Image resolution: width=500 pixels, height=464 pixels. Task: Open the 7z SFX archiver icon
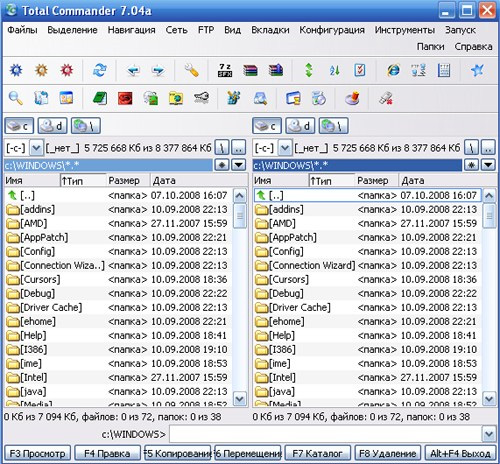tap(225, 70)
